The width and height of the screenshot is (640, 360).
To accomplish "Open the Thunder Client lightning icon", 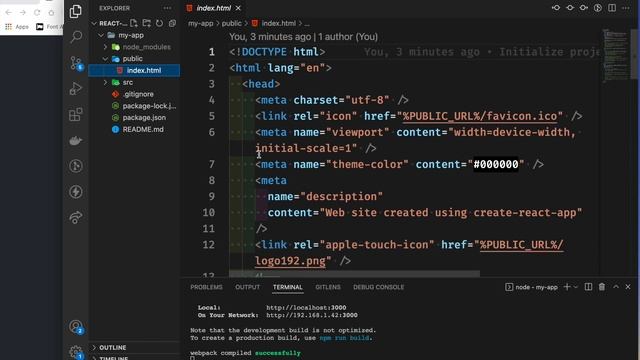I will 76,192.
